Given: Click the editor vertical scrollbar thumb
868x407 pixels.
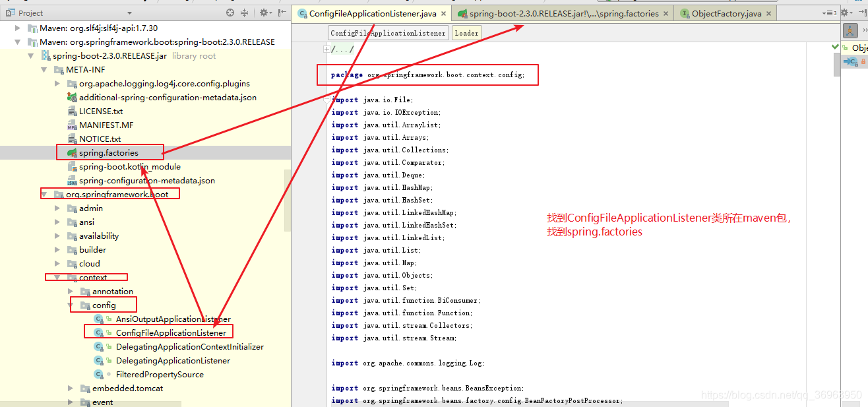Looking at the screenshot, I should pyautogui.click(x=837, y=64).
